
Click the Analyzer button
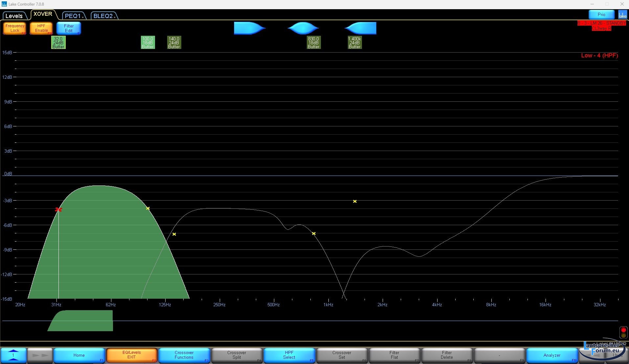coord(552,355)
